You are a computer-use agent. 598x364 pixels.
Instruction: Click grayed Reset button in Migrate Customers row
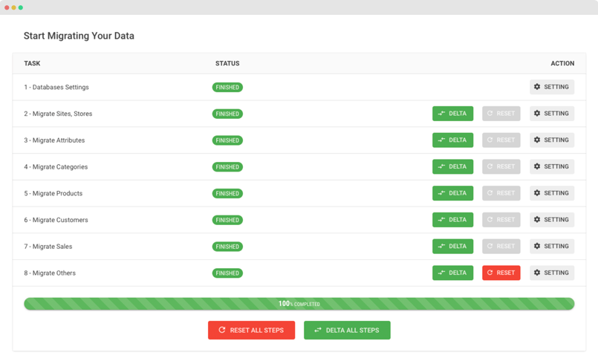[x=501, y=220]
